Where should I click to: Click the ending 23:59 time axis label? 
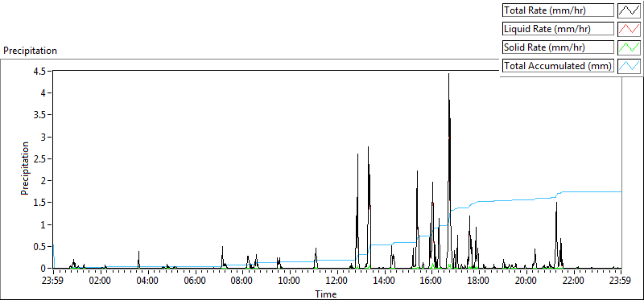pos(621,282)
